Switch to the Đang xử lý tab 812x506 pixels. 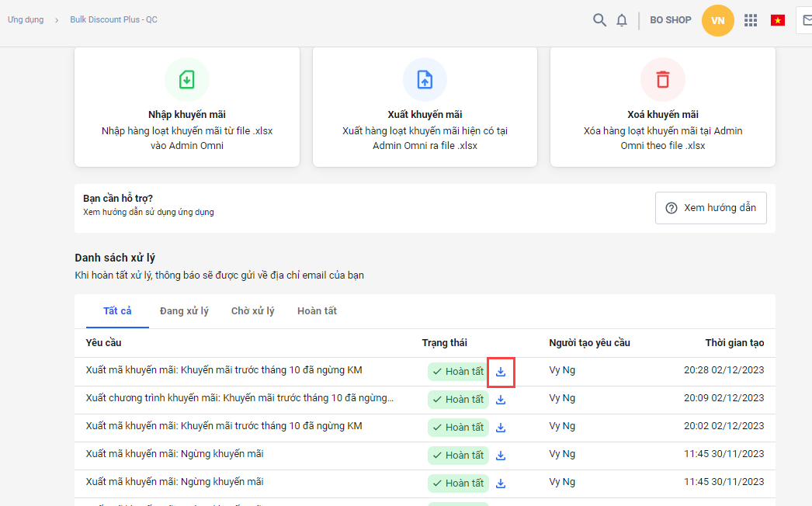pyautogui.click(x=184, y=311)
